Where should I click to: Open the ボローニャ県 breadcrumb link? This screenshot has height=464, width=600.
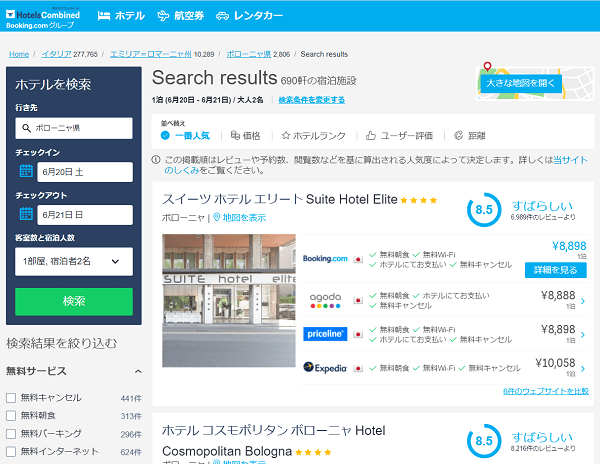249,54
